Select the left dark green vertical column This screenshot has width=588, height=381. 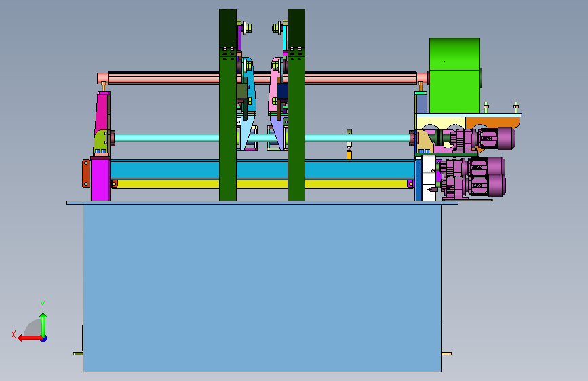[228, 105]
